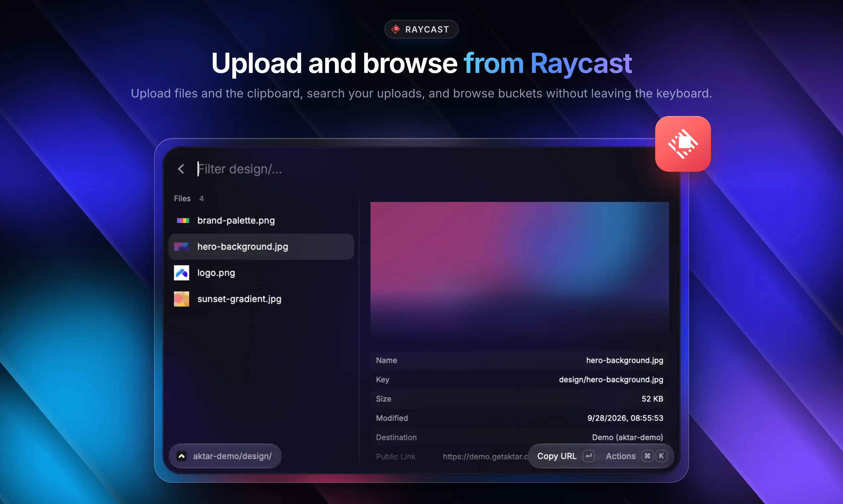This screenshot has height=504, width=843.
Task: Open the Public Link https://demo.getaktar.c URL
Action: [x=486, y=457]
